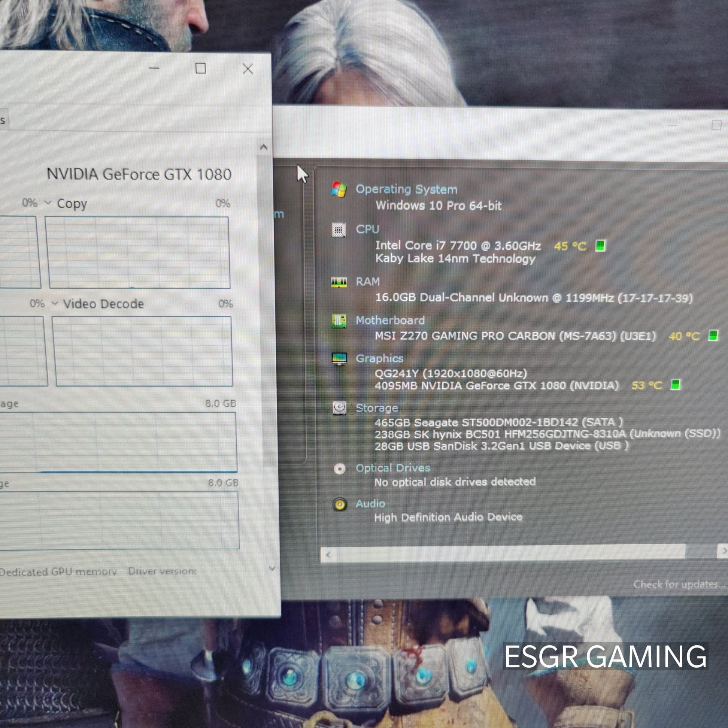Click the Motherboard icon in Speccy

coord(339,321)
